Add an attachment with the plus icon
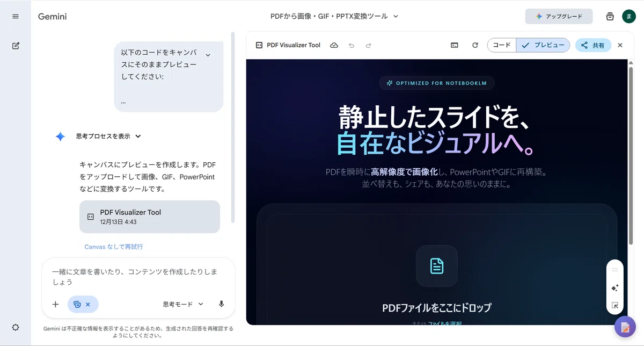The image size is (644, 346). [55, 304]
